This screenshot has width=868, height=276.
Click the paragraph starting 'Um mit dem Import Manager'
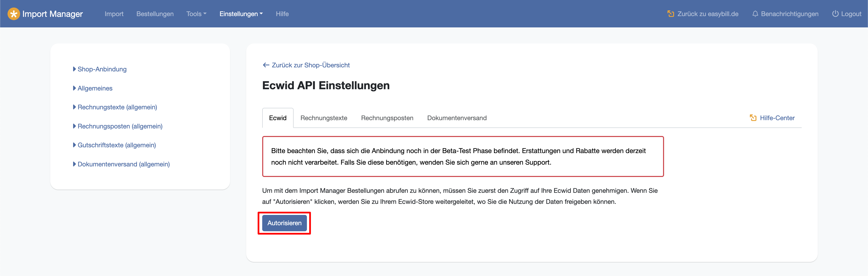[x=460, y=196]
